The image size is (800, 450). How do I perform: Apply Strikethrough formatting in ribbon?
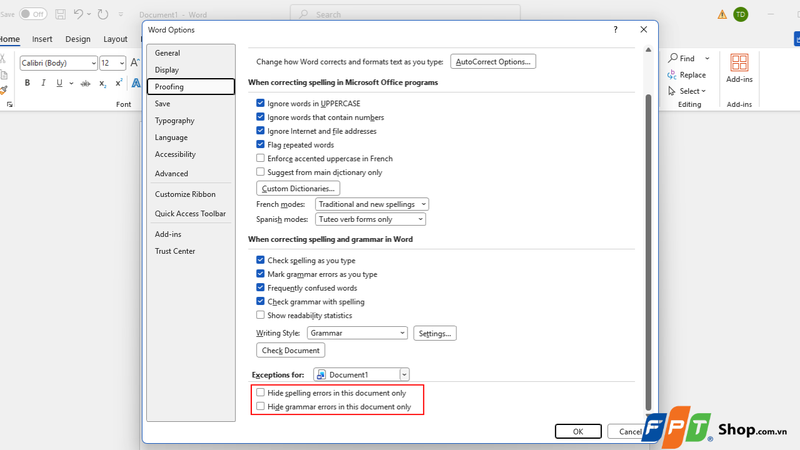coord(85,83)
